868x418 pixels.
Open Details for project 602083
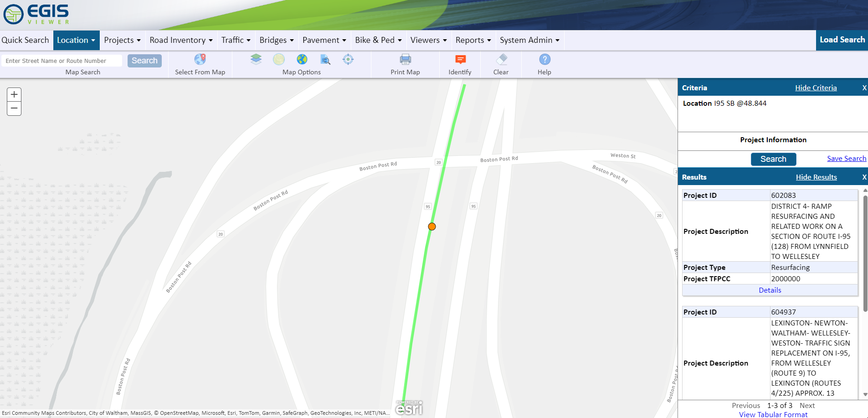tap(770, 290)
